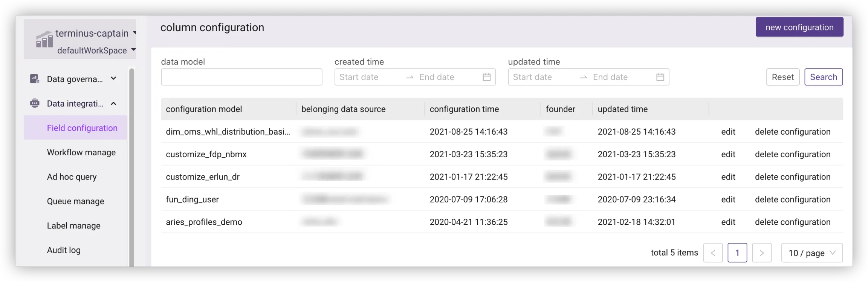
Task: Open the 10 / page size dropdown
Action: tap(812, 253)
